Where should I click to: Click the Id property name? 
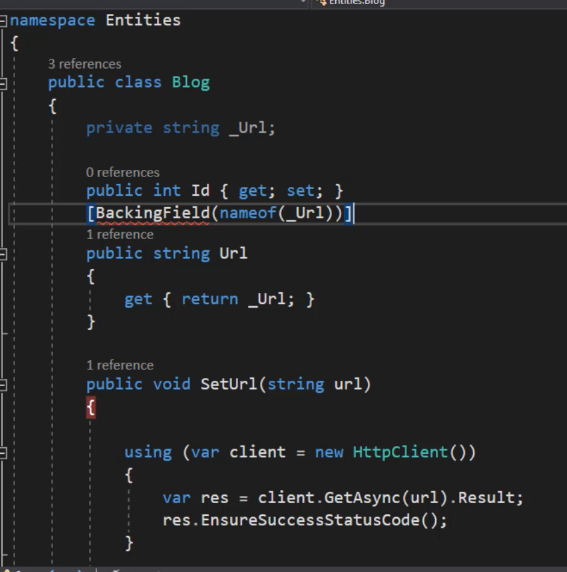pyautogui.click(x=200, y=191)
